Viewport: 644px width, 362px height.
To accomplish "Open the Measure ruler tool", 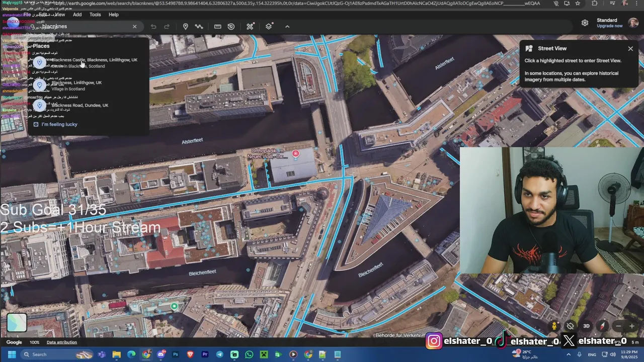I will 218,27.
